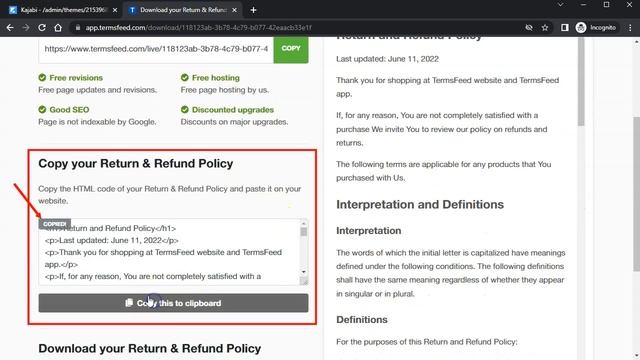Click the Free hosting checkmark icon

184,78
